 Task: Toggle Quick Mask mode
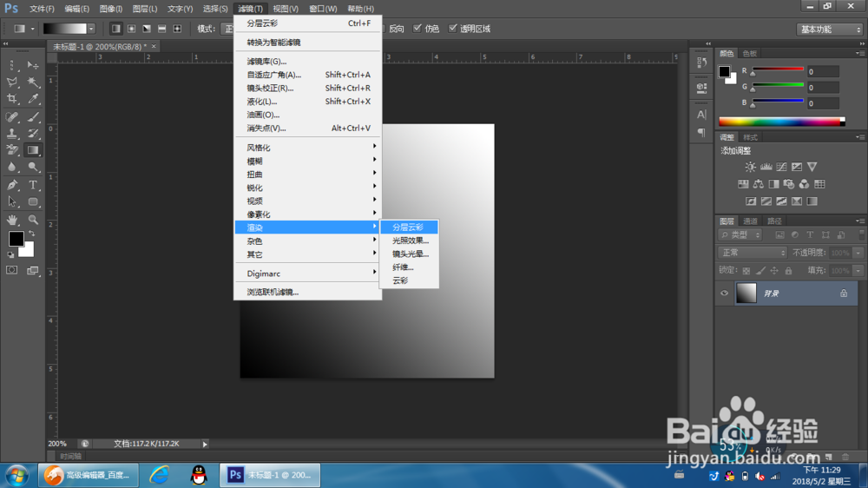pyautogui.click(x=11, y=270)
